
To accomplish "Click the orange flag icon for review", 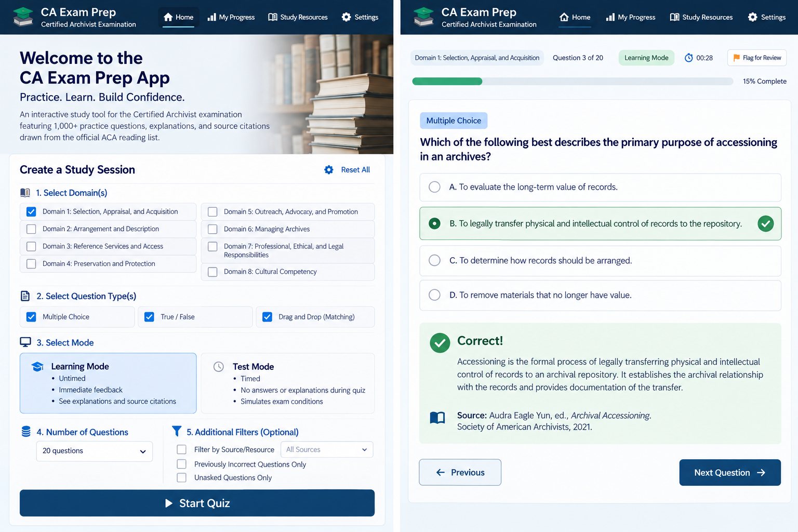I will (x=736, y=58).
